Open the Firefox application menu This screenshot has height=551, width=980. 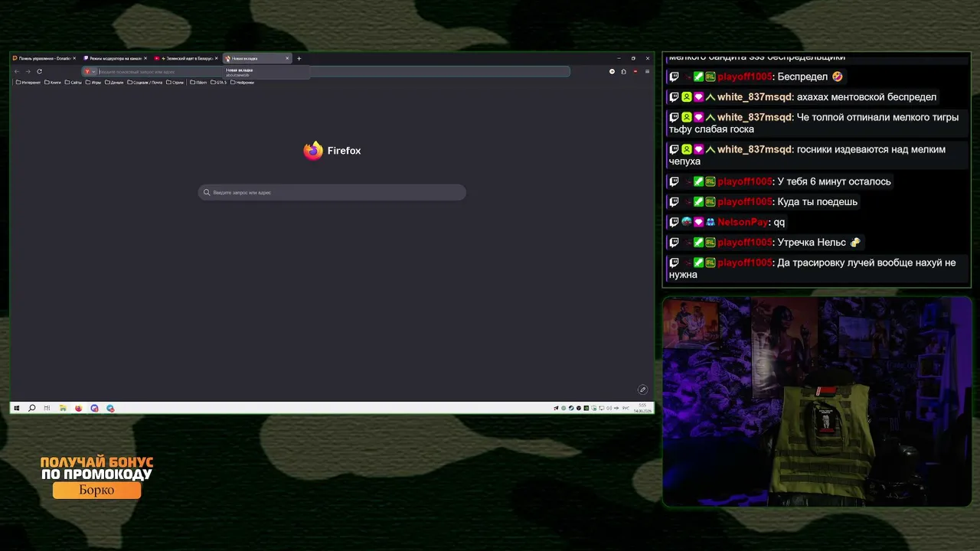647,71
